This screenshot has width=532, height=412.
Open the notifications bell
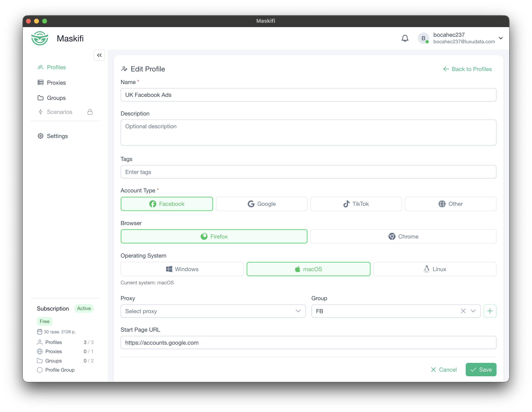[x=405, y=38]
